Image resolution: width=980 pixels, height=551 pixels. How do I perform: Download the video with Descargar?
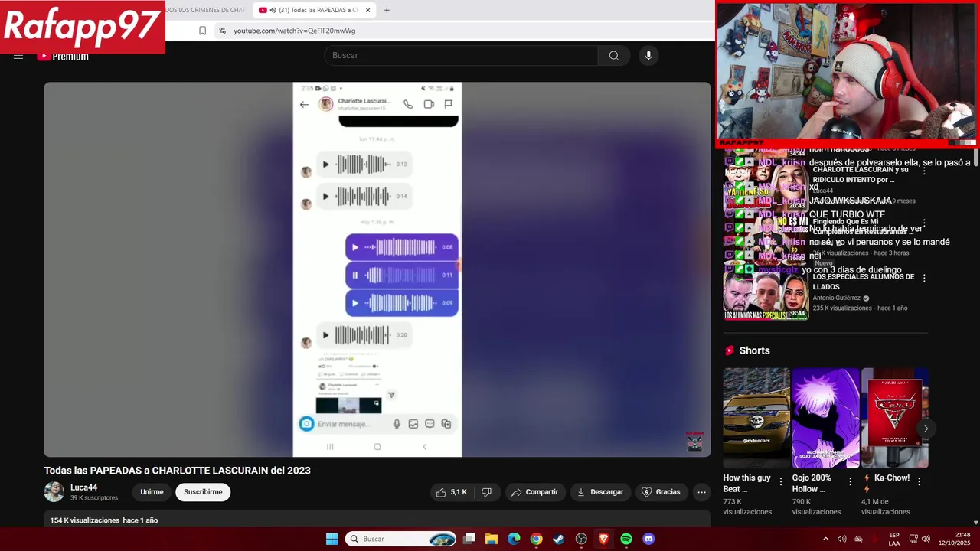[600, 492]
